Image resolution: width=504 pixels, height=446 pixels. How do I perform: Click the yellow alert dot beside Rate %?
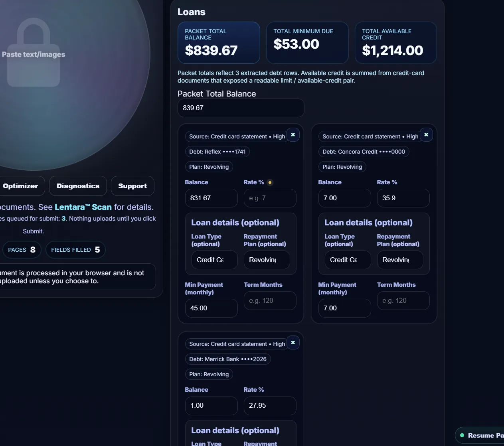click(x=270, y=182)
